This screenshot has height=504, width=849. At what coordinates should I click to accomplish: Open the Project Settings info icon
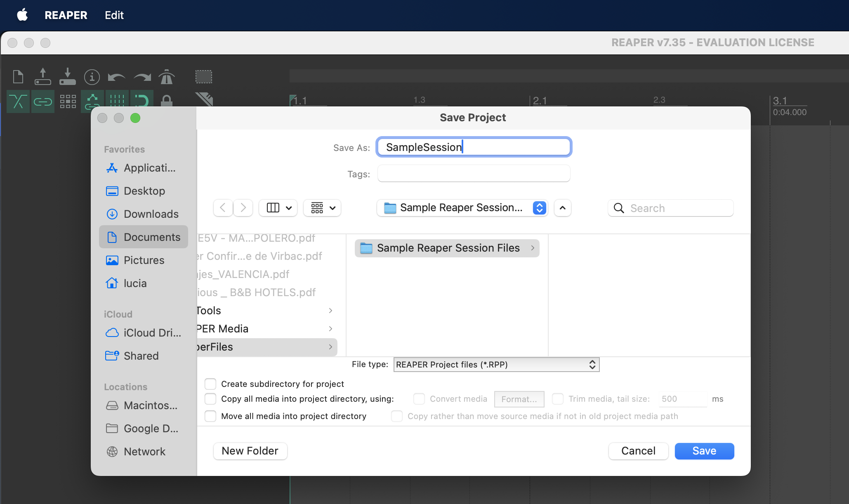pyautogui.click(x=92, y=77)
